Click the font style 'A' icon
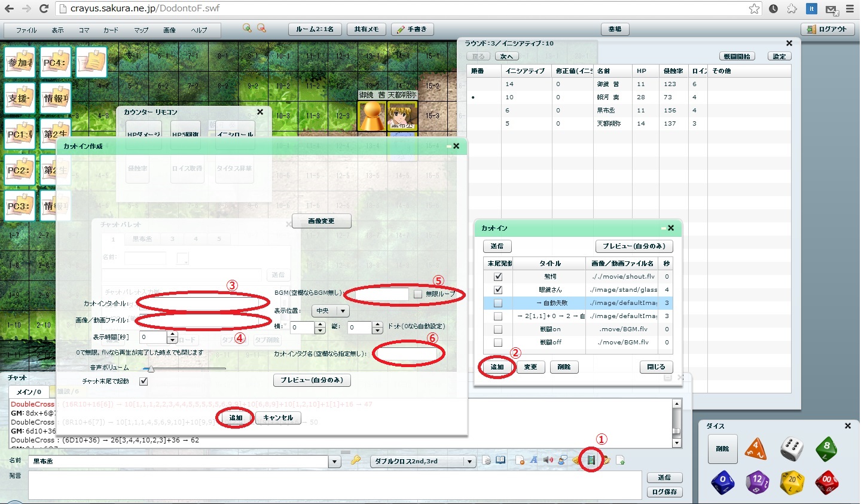This screenshot has height=504, width=861. [x=533, y=460]
